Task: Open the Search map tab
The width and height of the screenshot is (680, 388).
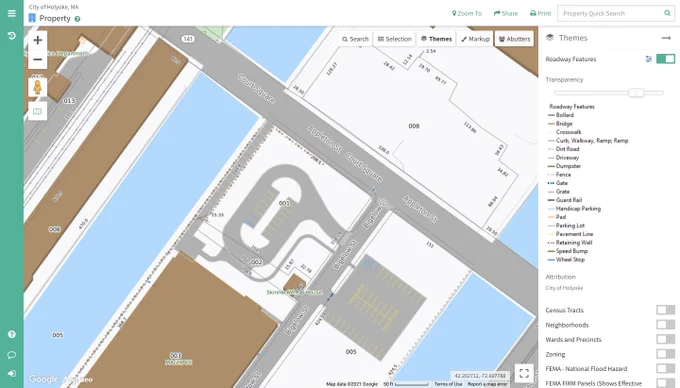Action: tap(355, 39)
